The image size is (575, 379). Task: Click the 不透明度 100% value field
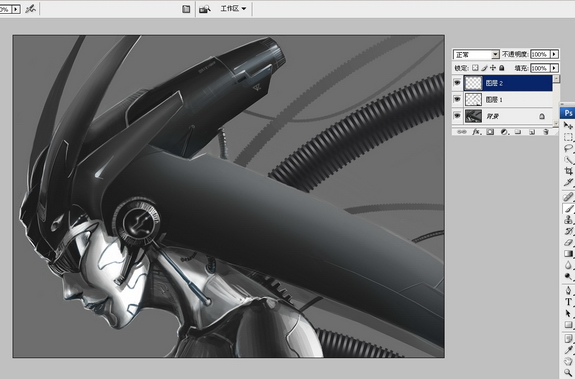(x=540, y=54)
